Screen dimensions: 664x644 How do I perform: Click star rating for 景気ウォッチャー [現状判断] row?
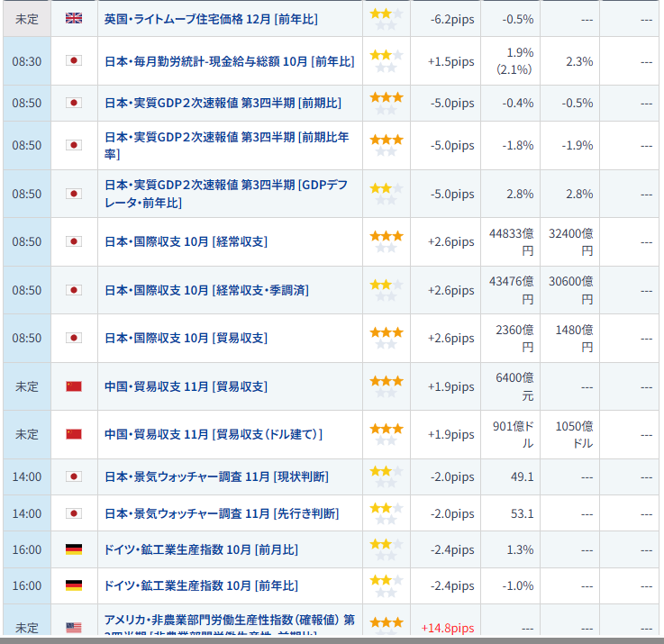[x=386, y=476]
